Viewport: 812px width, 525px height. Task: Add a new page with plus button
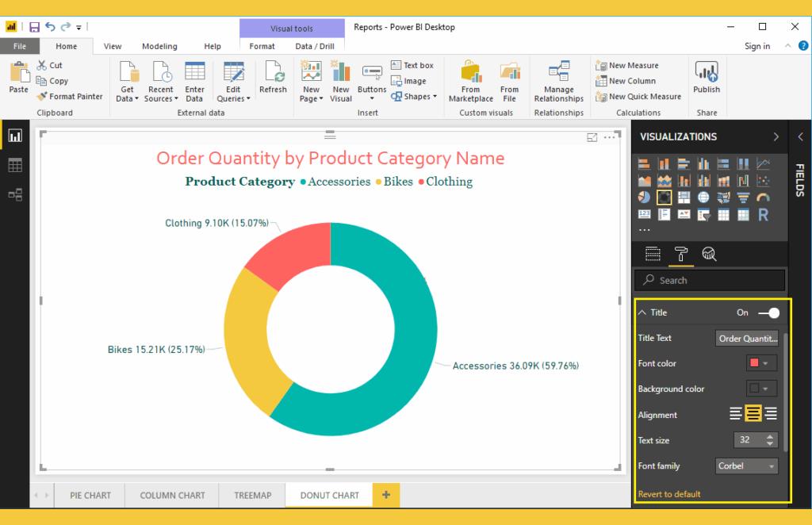click(386, 495)
